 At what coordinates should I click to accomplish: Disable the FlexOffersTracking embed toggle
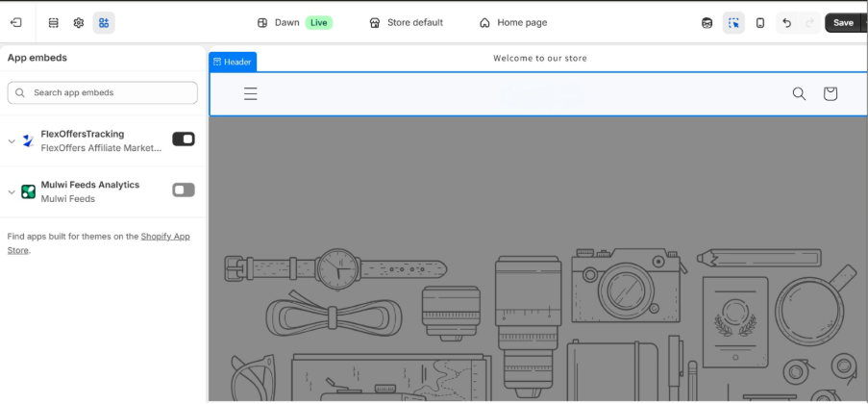pos(184,139)
